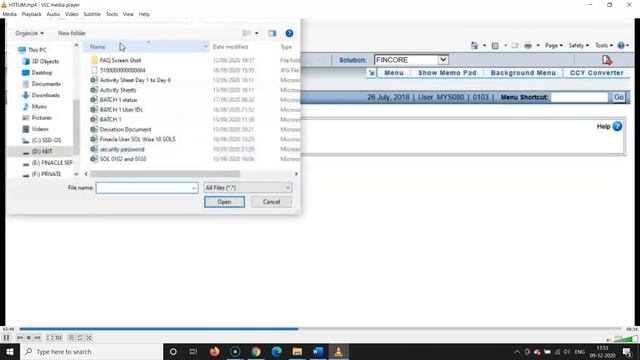Click the Cancel button
The image size is (640, 360).
point(271,202)
